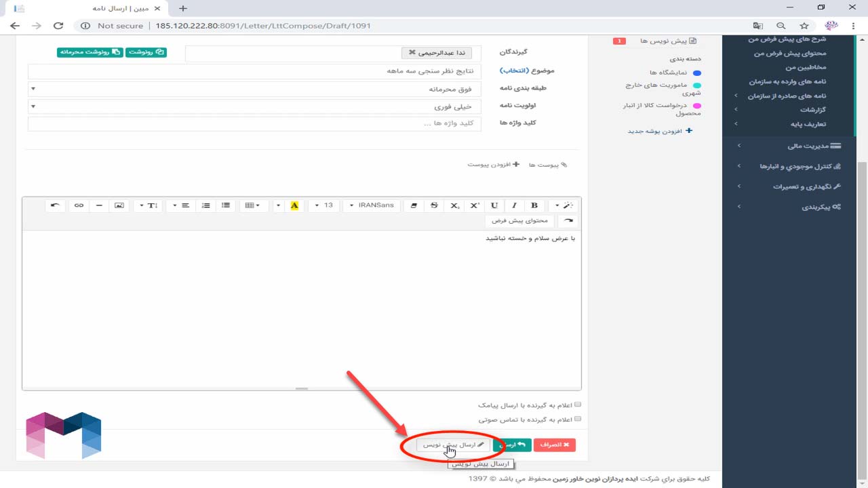Toggle superscript formatting
Viewport: 868px width, 488px height.
point(475,205)
